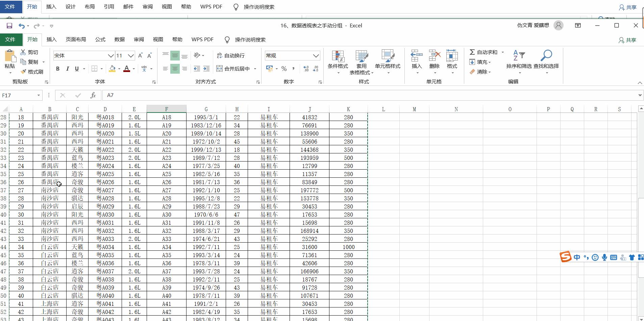Click the Format Painter brush icon

[23, 72]
